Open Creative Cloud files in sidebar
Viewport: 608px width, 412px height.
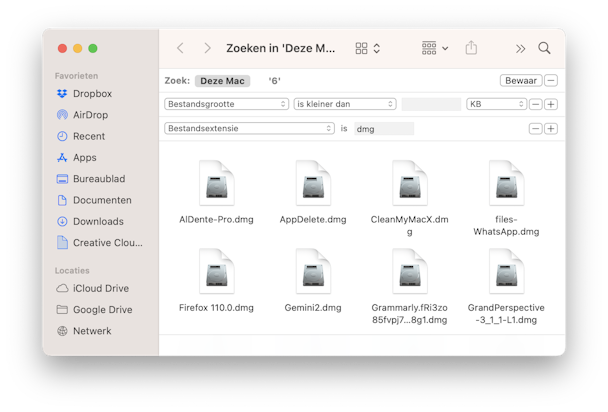click(x=100, y=243)
